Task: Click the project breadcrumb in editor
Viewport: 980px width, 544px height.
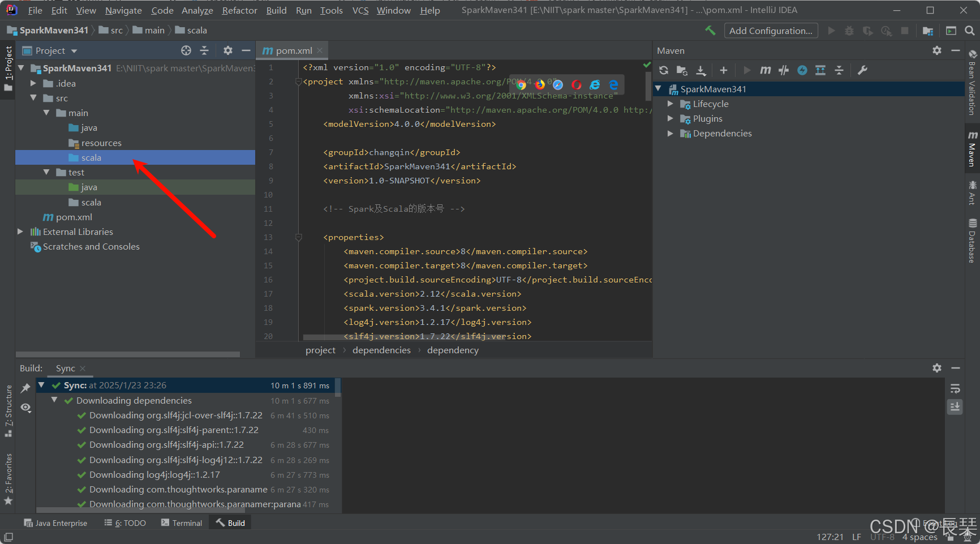Action: 320,350
